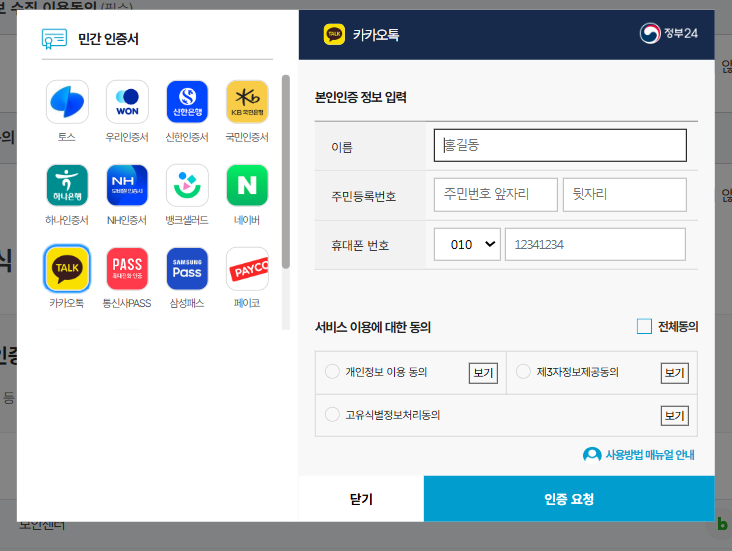Viewport: 732px width, 551px height.
Task: Click the 신한인증서 label text
Action: [x=187, y=137]
